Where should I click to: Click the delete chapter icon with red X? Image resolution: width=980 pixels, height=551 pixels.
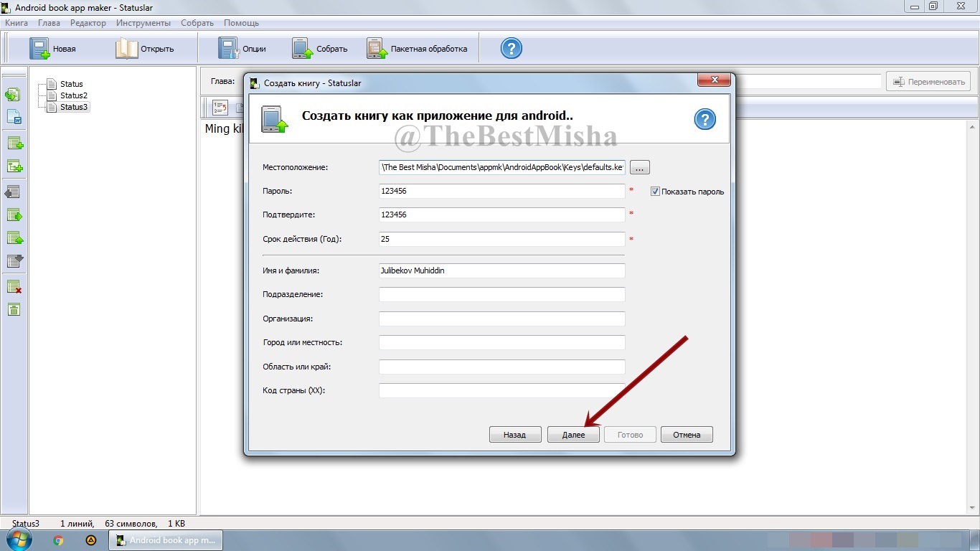pyautogui.click(x=14, y=287)
